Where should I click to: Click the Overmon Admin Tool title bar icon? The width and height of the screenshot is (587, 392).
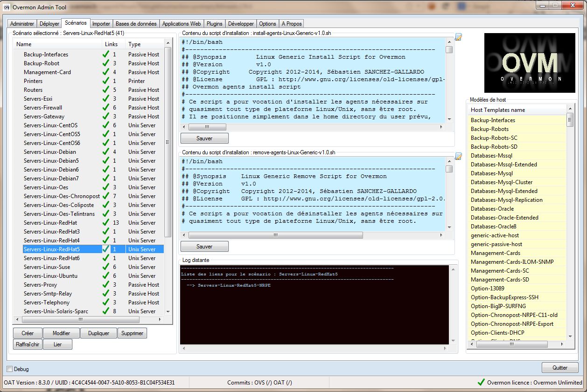pyautogui.click(x=7, y=7)
